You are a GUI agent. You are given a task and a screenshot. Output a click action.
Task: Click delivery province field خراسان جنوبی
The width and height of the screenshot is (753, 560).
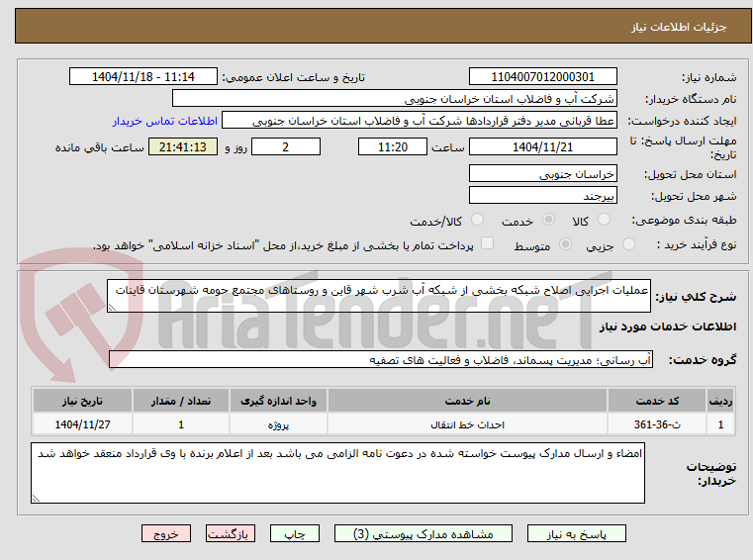(542, 174)
